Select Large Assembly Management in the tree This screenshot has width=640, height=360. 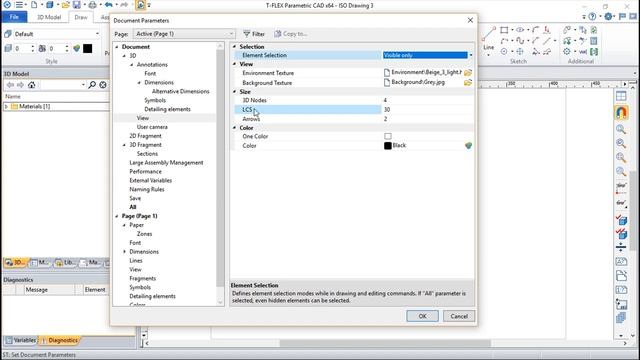click(166, 162)
